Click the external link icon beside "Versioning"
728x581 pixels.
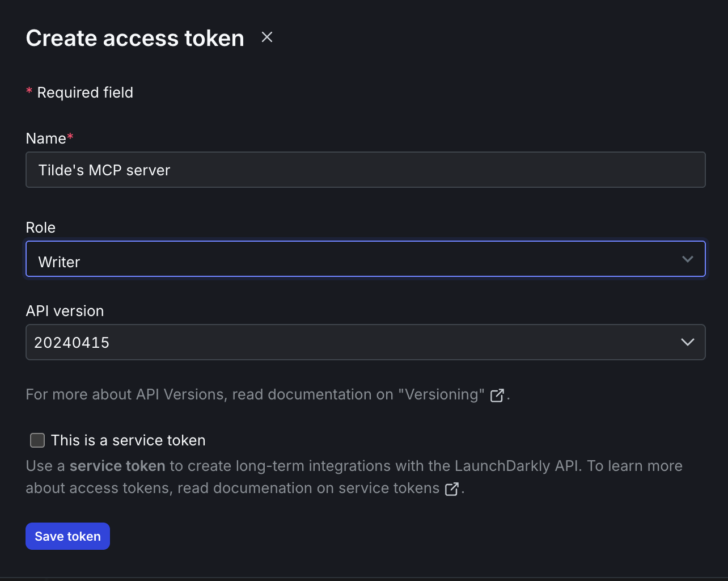(x=497, y=395)
